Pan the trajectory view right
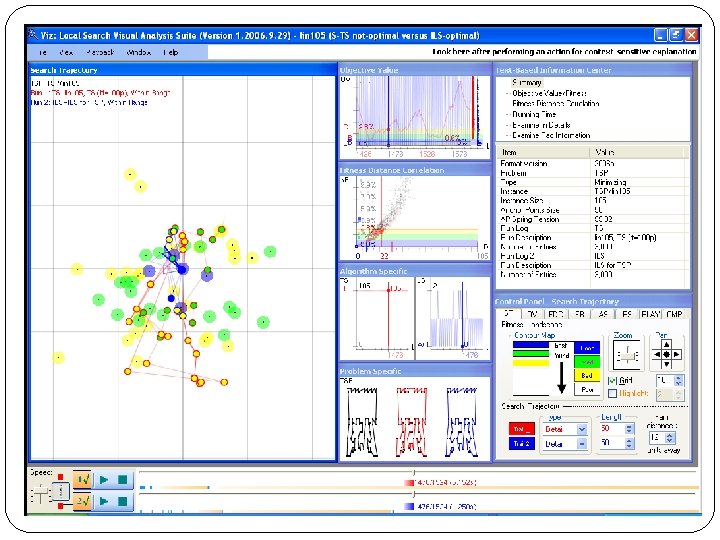This screenshot has height=540, width=720. 676,354
